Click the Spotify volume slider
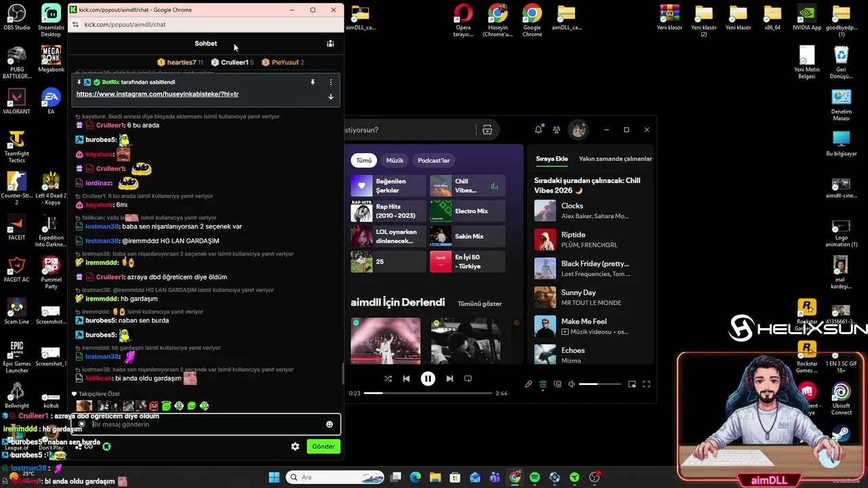This screenshot has width=868, height=488. pyautogui.click(x=599, y=384)
